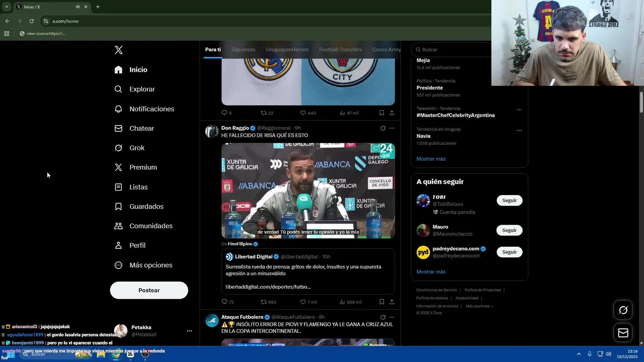This screenshot has width=644, height=362.
Task: Open Chatear in the sidebar
Action: pyautogui.click(x=134, y=128)
